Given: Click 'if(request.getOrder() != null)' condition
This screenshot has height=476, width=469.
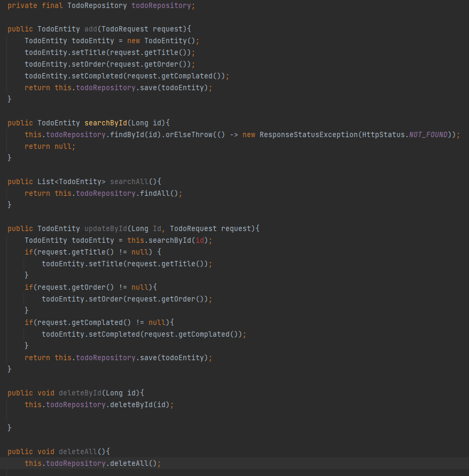Looking at the screenshot, I should (88, 287).
